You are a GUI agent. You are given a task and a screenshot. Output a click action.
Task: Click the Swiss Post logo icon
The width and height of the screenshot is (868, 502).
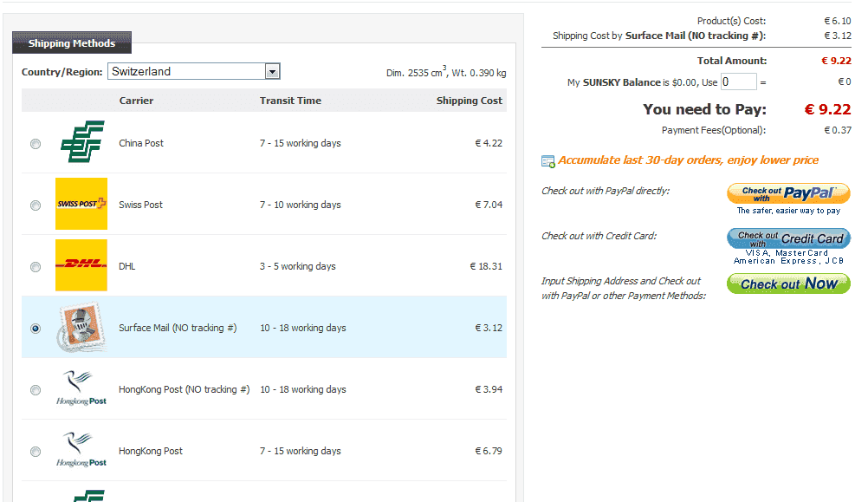click(x=81, y=204)
